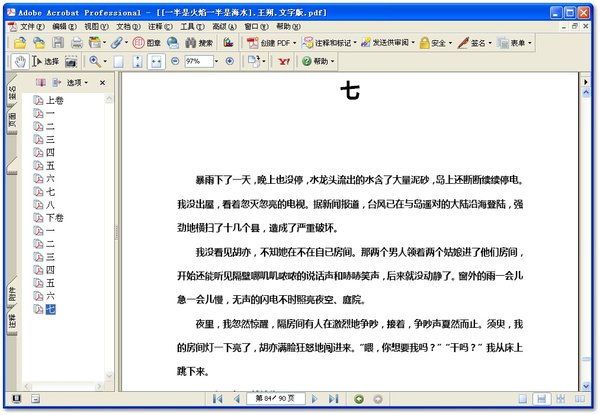The image size is (600, 415).
Task: Open the 工具 menu
Action: [192, 26]
